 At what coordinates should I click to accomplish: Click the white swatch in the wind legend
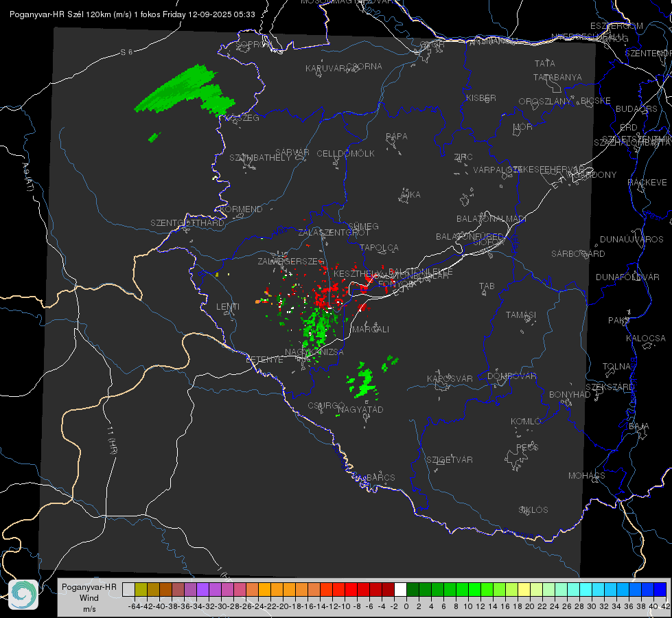pos(400,589)
